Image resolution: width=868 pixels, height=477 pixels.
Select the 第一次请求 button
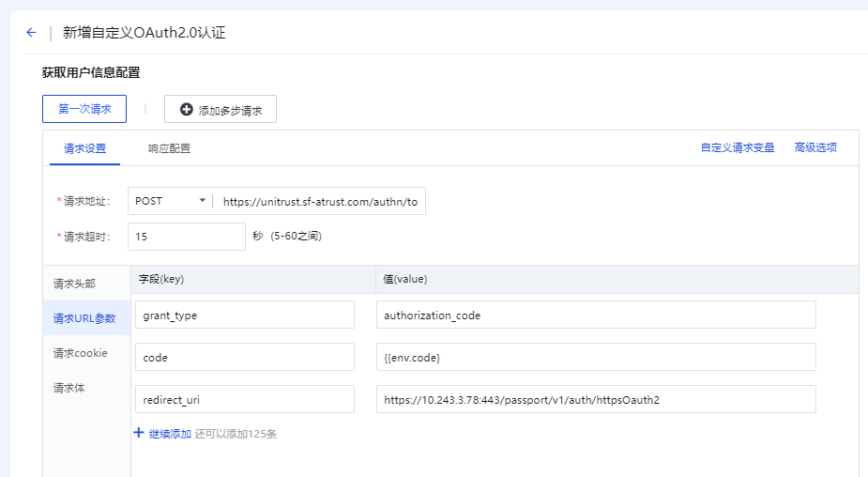(x=84, y=109)
